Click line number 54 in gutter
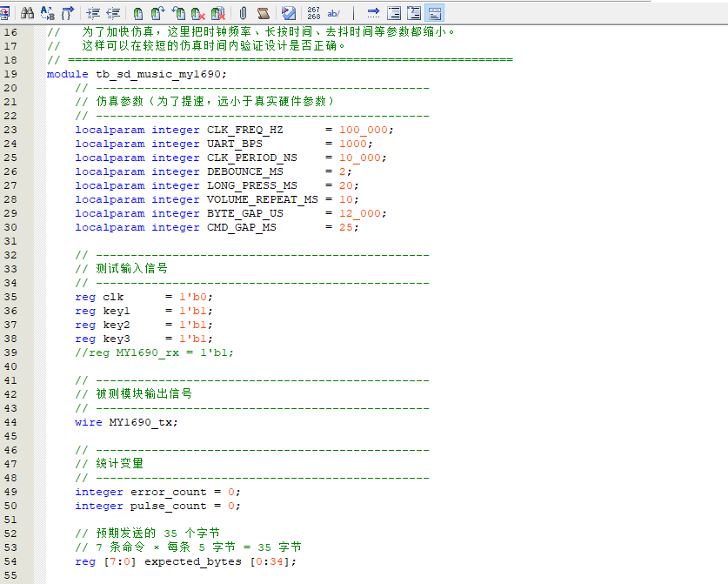 (10, 561)
